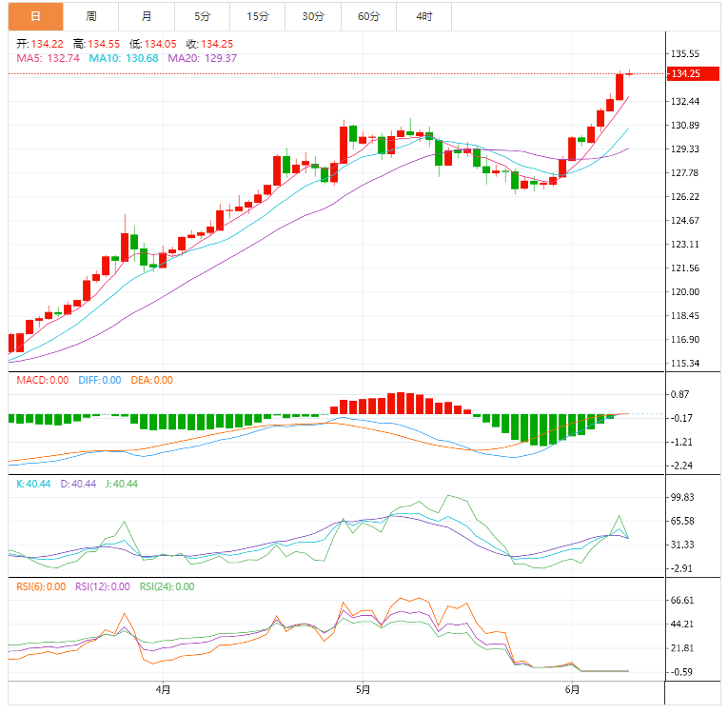Open the 60分 interval tab
The width and height of the screenshot is (728, 714).
point(368,16)
